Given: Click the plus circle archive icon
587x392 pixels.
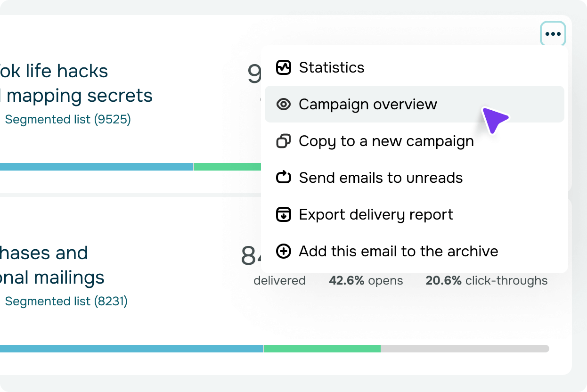Looking at the screenshot, I should [x=283, y=251].
